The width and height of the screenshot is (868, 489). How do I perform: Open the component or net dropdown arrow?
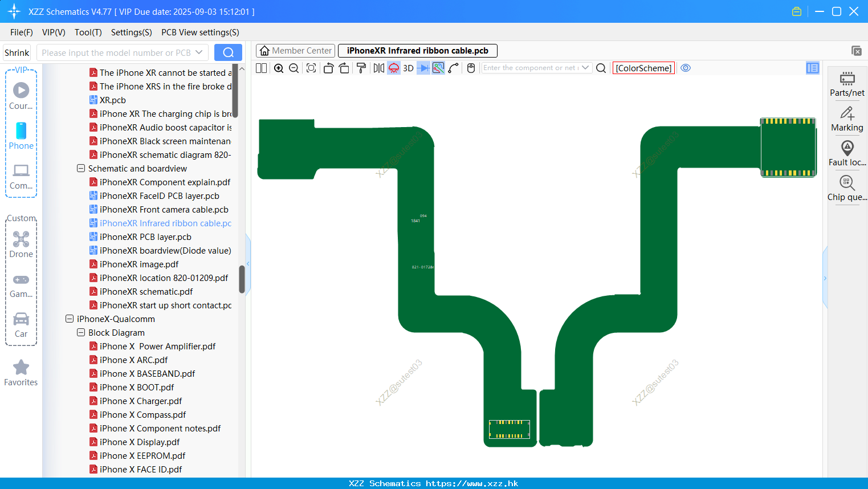point(585,68)
